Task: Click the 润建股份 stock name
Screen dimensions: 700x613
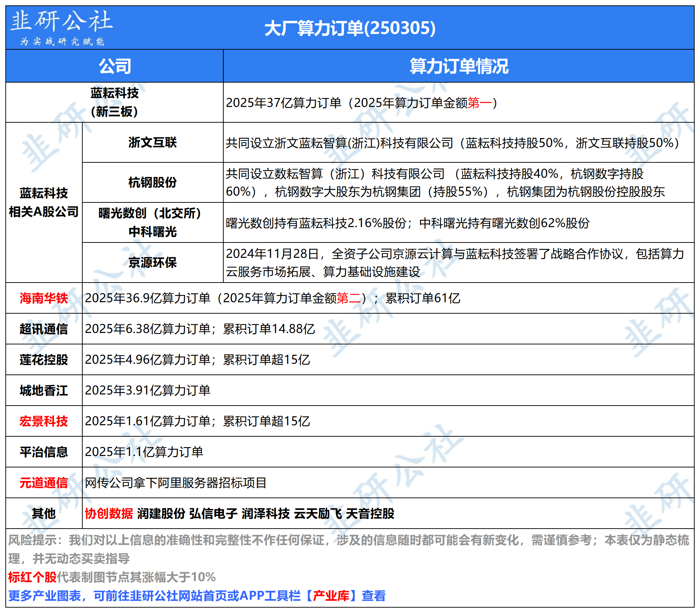Action: (x=161, y=514)
